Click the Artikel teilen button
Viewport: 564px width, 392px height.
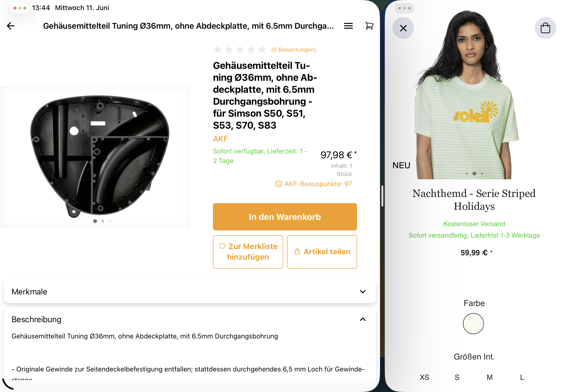[x=322, y=251]
